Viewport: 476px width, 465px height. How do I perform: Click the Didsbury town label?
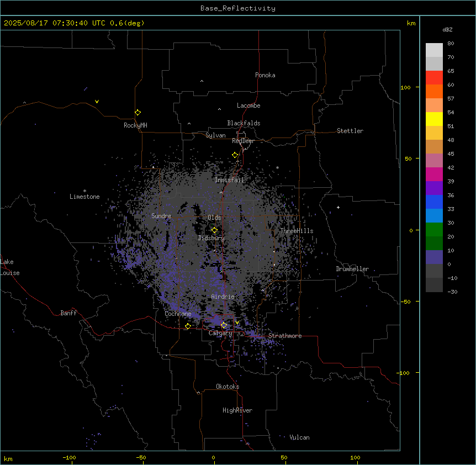click(211, 238)
